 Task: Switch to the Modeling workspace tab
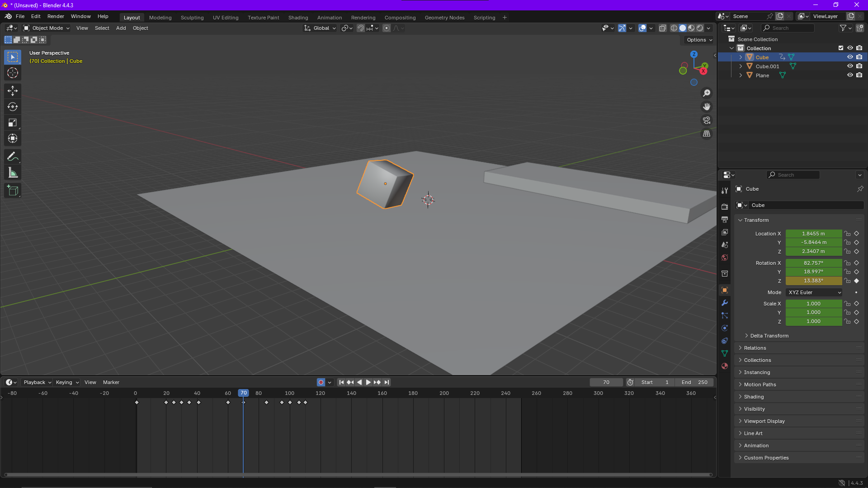pyautogui.click(x=160, y=18)
